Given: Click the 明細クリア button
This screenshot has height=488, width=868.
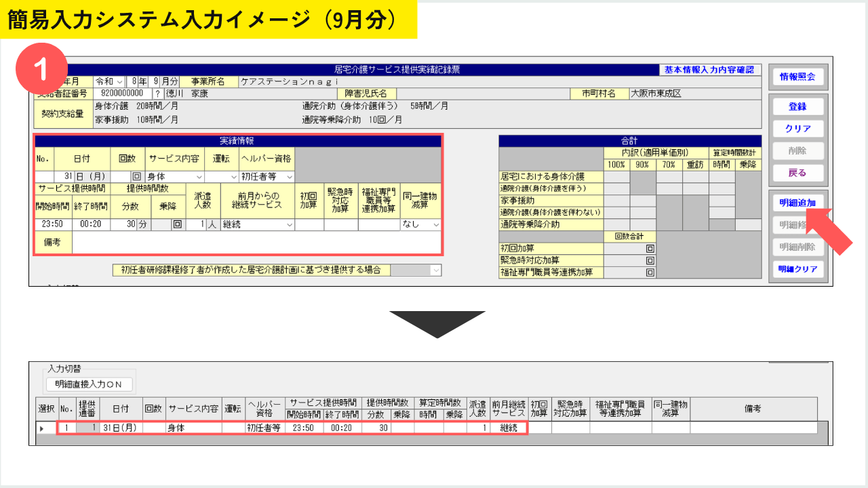Looking at the screenshot, I should click(797, 269).
